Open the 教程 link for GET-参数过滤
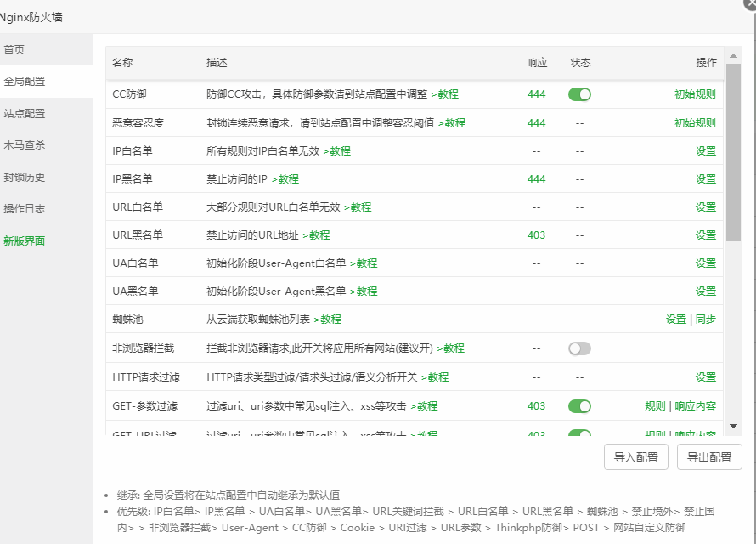Image resolution: width=756 pixels, height=544 pixels. pos(424,406)
